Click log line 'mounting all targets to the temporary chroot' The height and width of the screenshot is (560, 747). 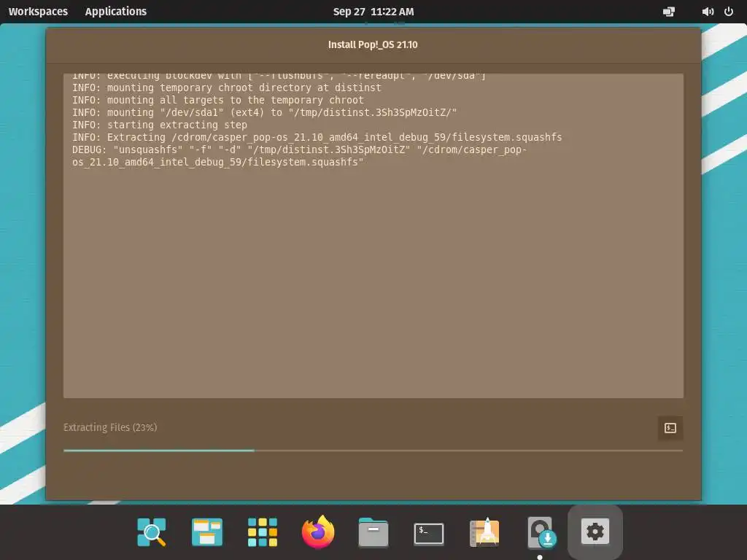pos(217,100)
